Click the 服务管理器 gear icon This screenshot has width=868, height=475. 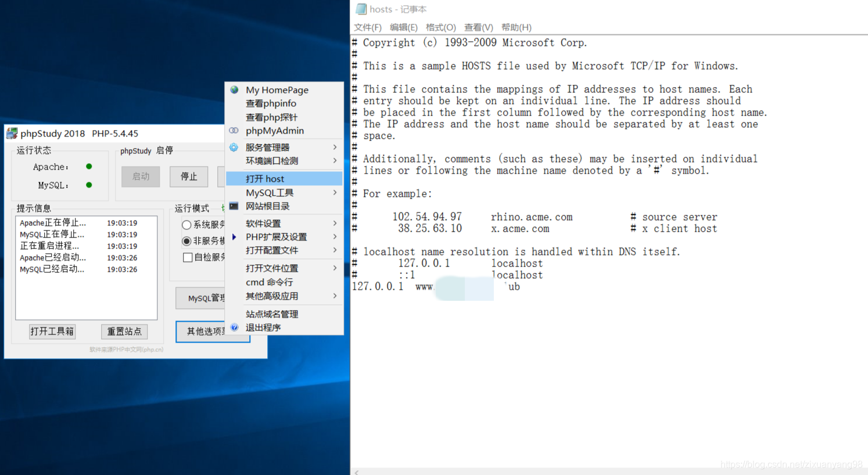[234, 147]
